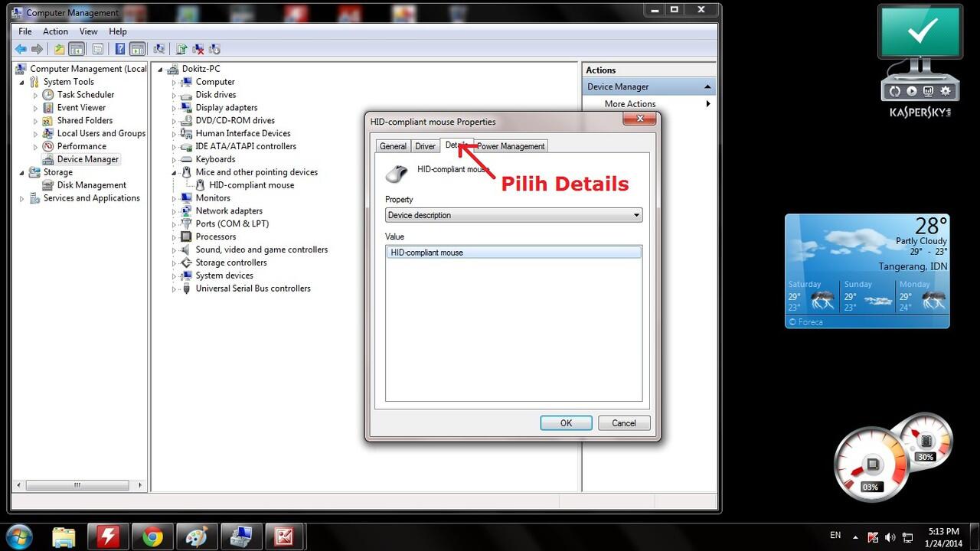The height and width of the screenshot is (551, 980).
Task: Open the View menu
Action: 88,31
